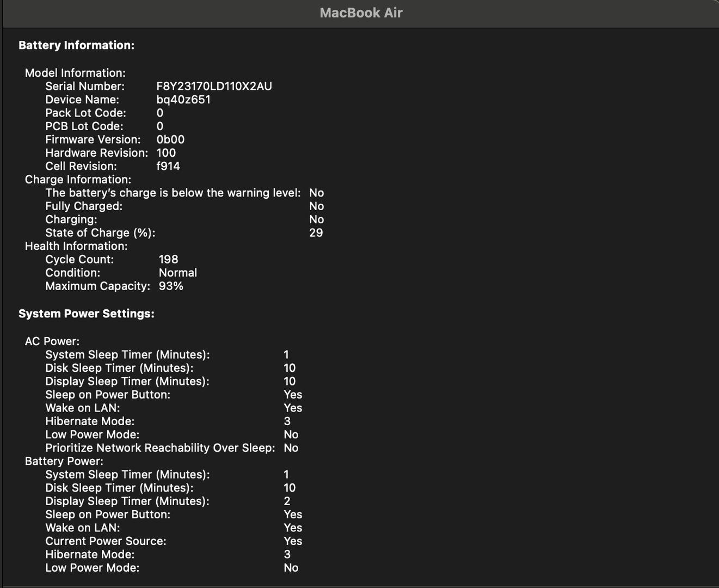Select Battery Power Wake on LAN label
Screen dimensions: 719x588
(83, 528)
